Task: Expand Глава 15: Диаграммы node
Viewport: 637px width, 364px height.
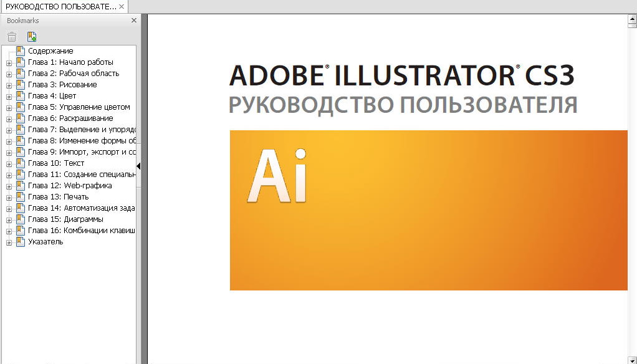Action: [x=9, y=220]
